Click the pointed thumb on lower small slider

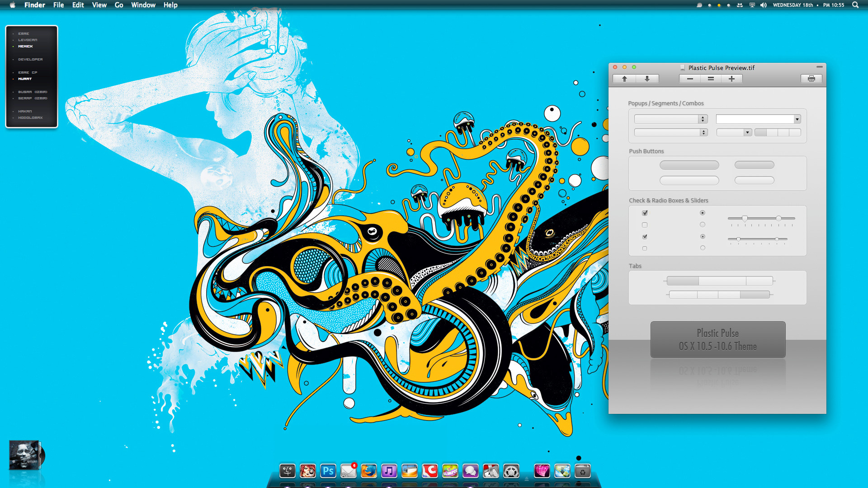coord(738,239)
